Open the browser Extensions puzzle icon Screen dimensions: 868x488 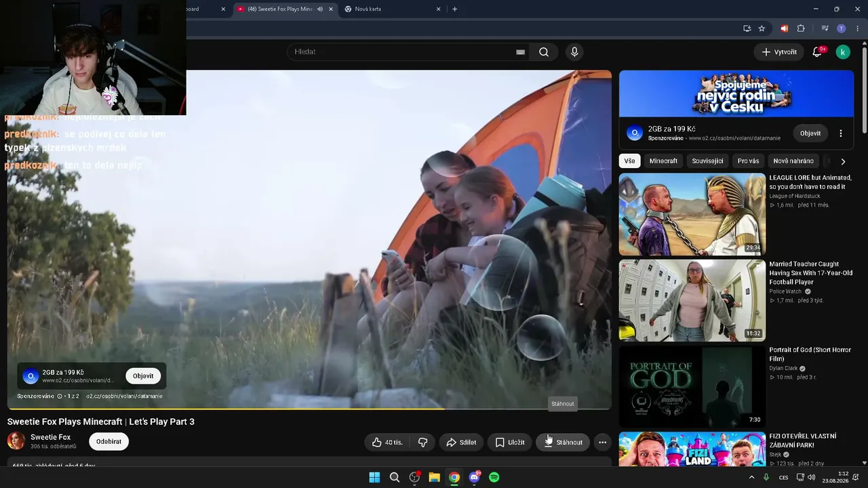click(x=801, y=28)
